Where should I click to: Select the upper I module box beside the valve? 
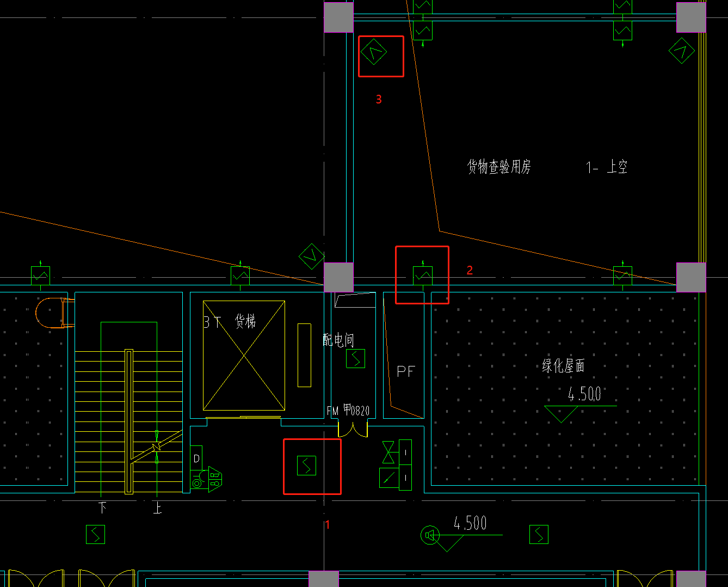(405, 452)
